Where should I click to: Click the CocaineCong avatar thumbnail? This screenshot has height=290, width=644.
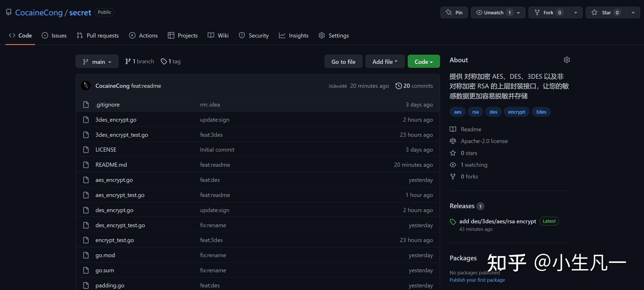click(86, 86)
